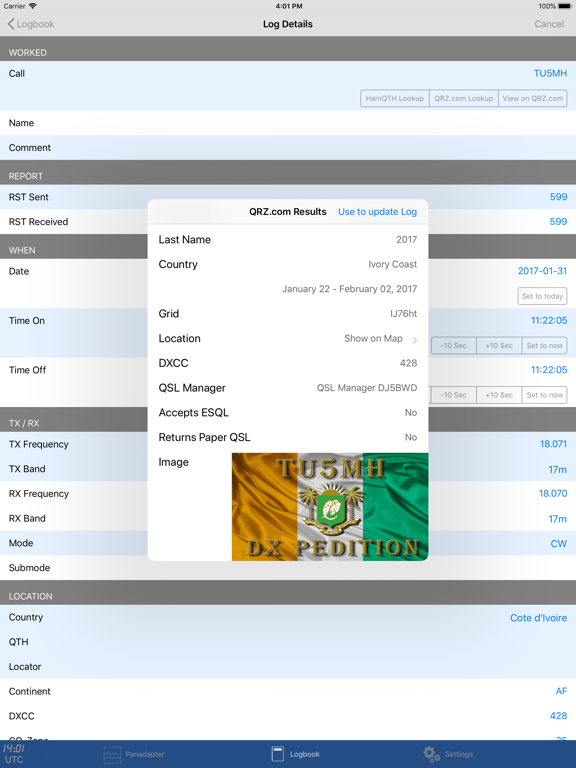Tap the battery status icon
Image resolution: width=576 pixels, height=768 pixels.
click(565, 6)
